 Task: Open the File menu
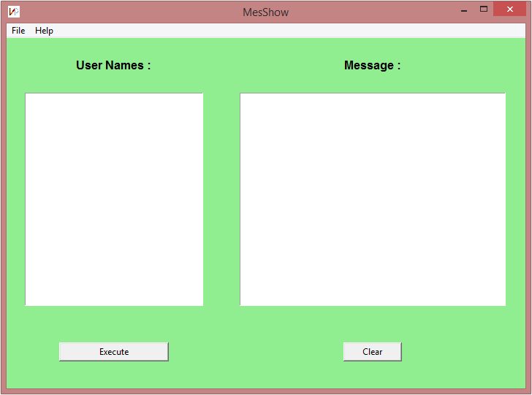tap(18, 31)
